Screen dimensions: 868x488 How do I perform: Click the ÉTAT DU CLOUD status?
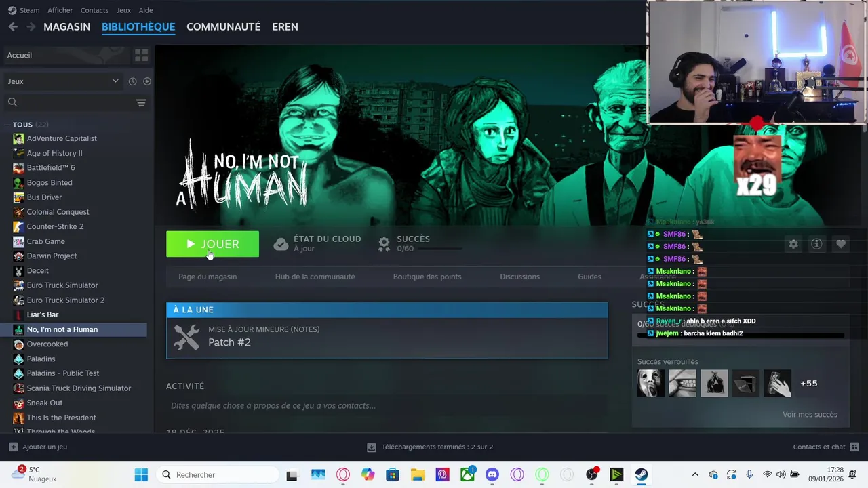tap(317, 243)
